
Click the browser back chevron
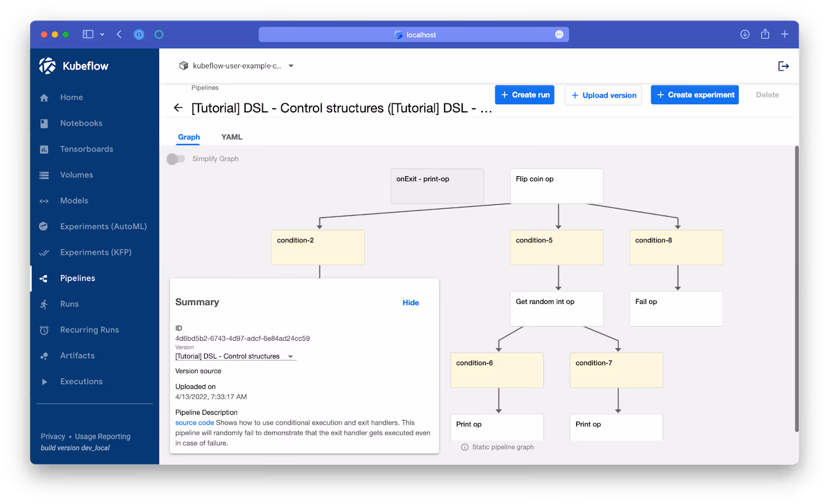[119, 34]
